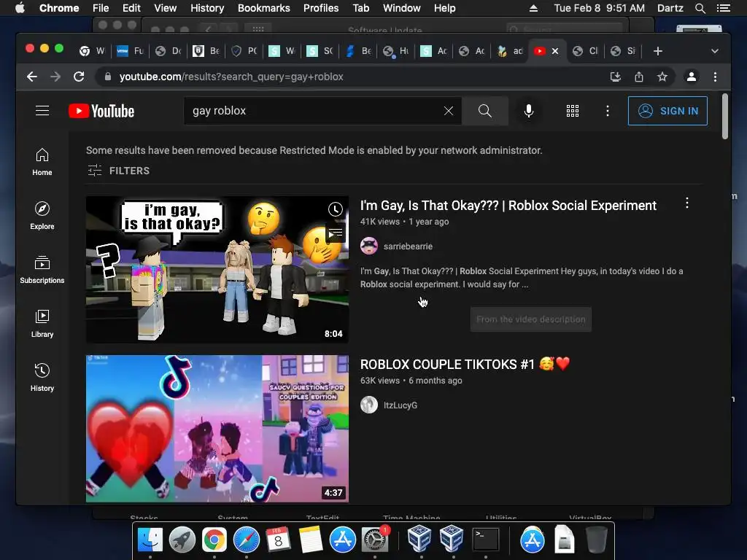Open sarriebearrie channel link
This screenshot has width=747, height=560.
[x=408, y=246]
